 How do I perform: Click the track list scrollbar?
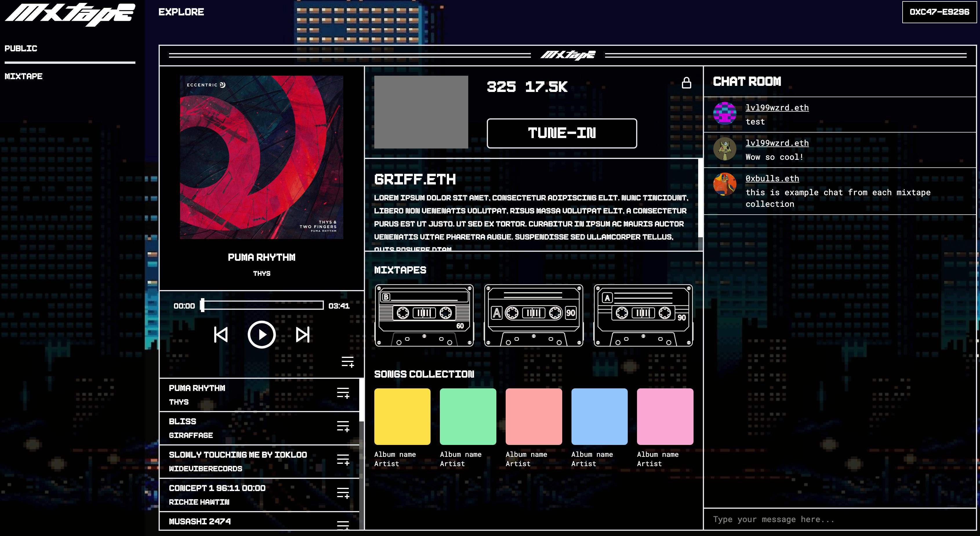[362, 454]
